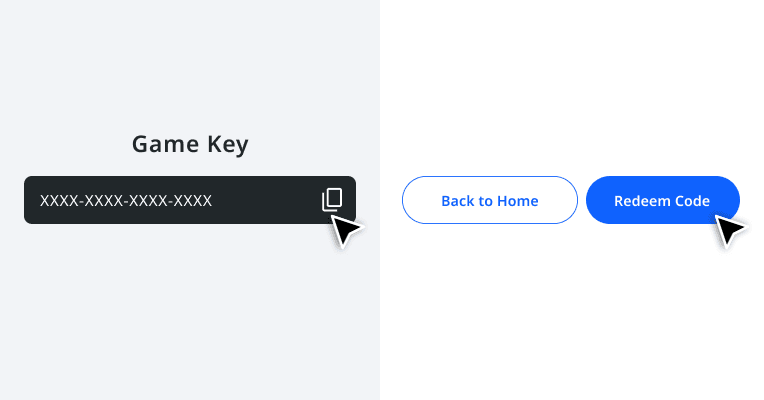Click the cursor arrow near the copy icon
Image resolution: width=764 pixels, height=400 pixels.
pyautogui.click(x=346, y=230)
